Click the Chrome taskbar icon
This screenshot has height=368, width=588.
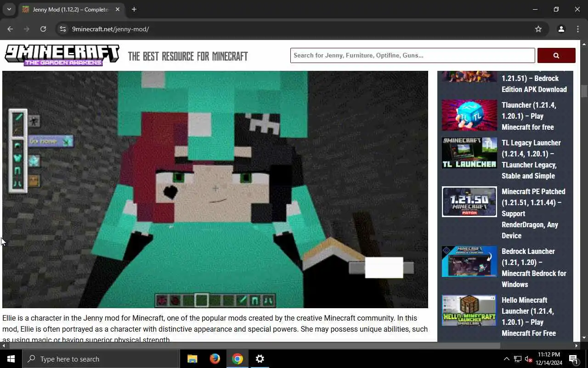click(237, 359)
